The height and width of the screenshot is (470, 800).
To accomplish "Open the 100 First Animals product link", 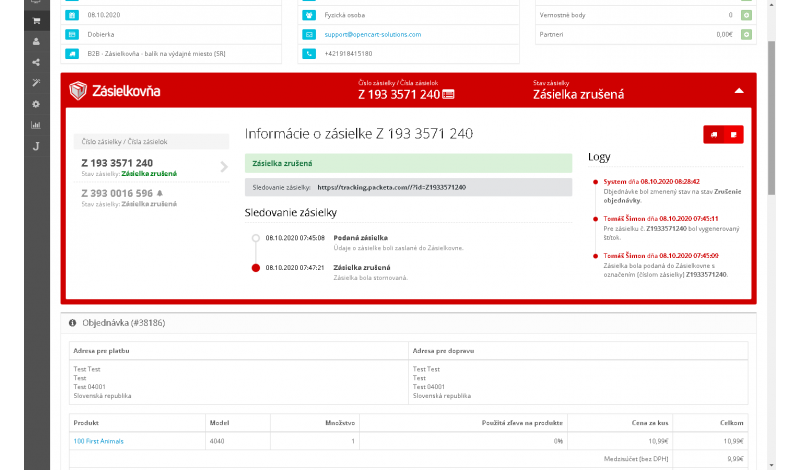I will [x=98, y=441].
